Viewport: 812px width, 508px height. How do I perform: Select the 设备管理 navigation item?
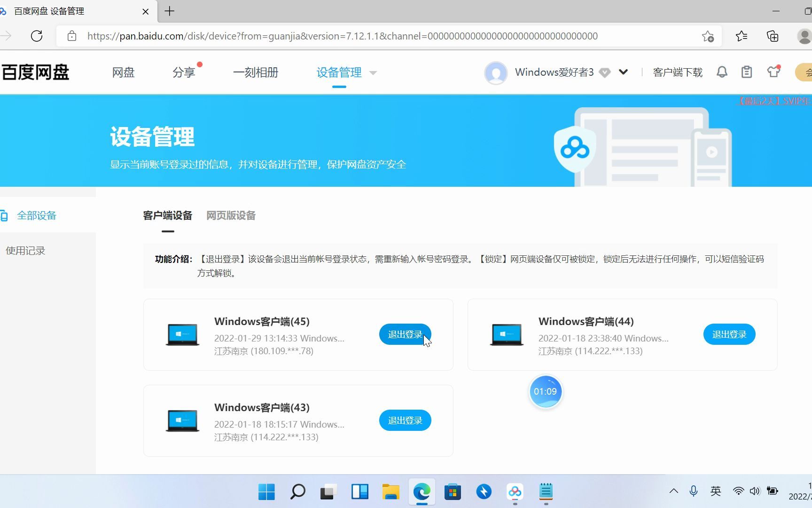click(339, 72)
